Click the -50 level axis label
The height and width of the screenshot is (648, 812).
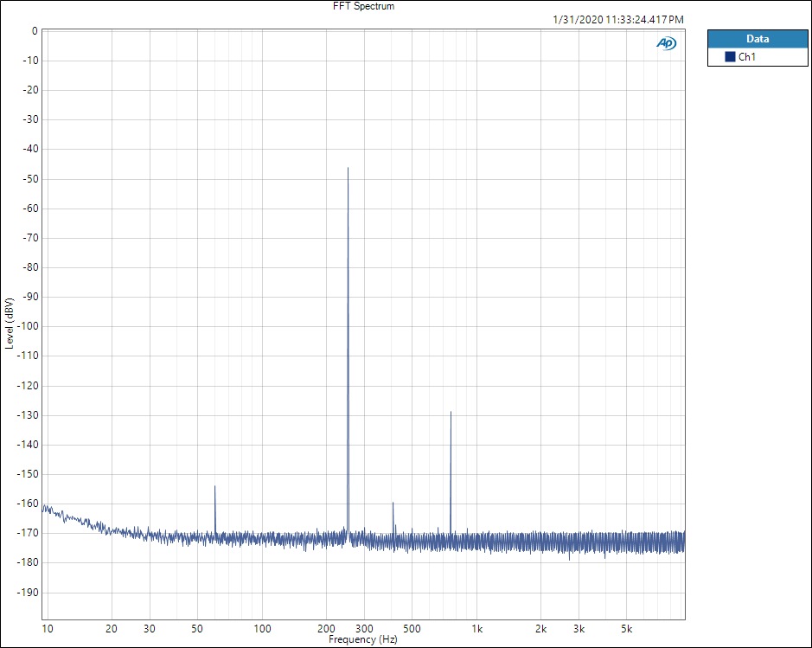click(30, 179)
